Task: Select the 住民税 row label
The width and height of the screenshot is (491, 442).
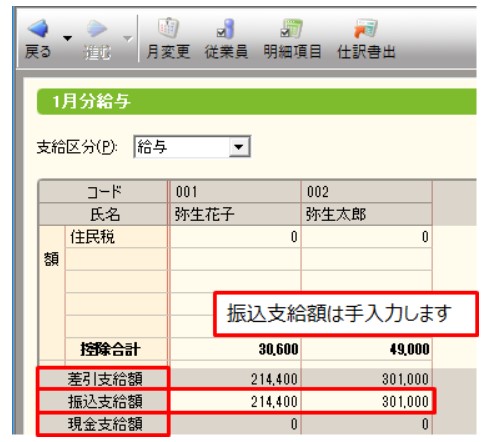Action: 116,237
